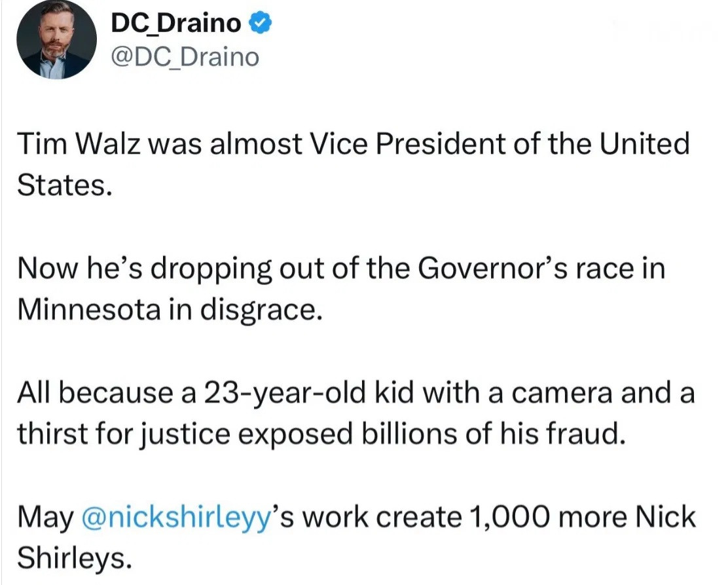Open the @nickshirleyy mention link
This screenshot has height=585, width=728.
pos(176,518)
